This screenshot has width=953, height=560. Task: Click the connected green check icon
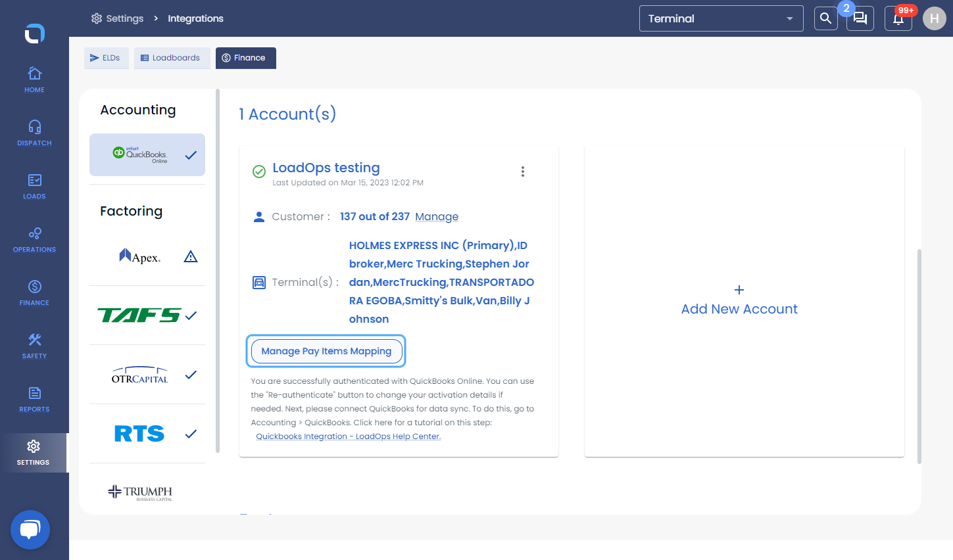tap(259, 172)
